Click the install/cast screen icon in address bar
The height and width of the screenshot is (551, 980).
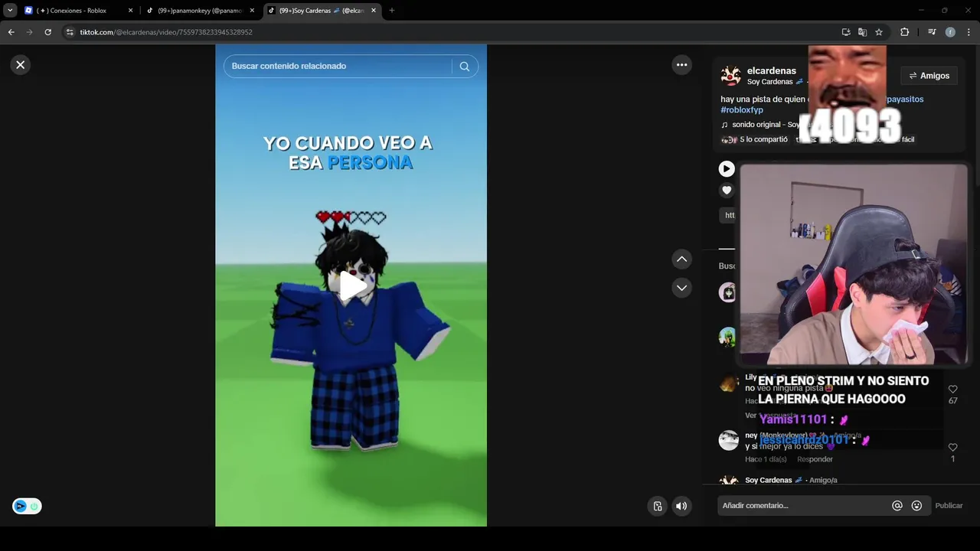pos(846,32)
